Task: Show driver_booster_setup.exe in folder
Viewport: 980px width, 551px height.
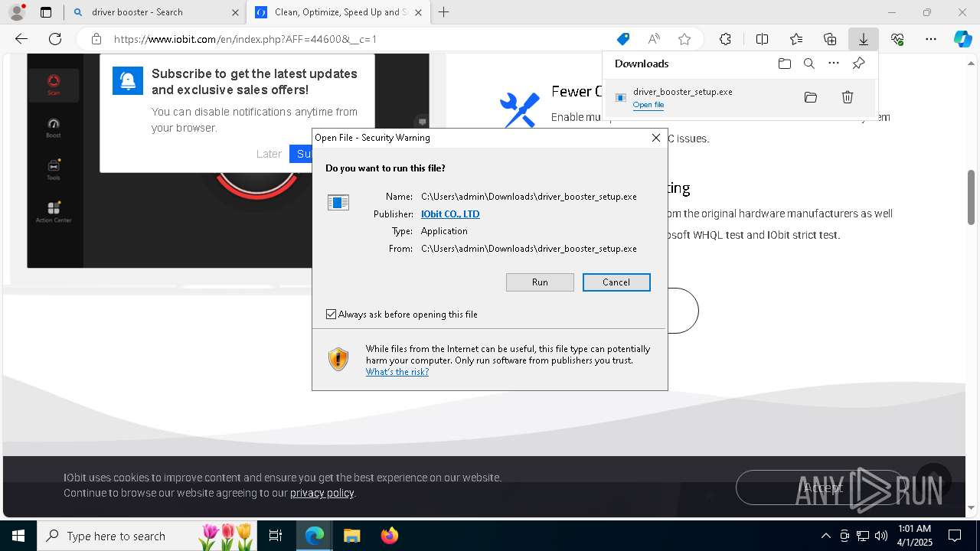Action: [811, 97]
